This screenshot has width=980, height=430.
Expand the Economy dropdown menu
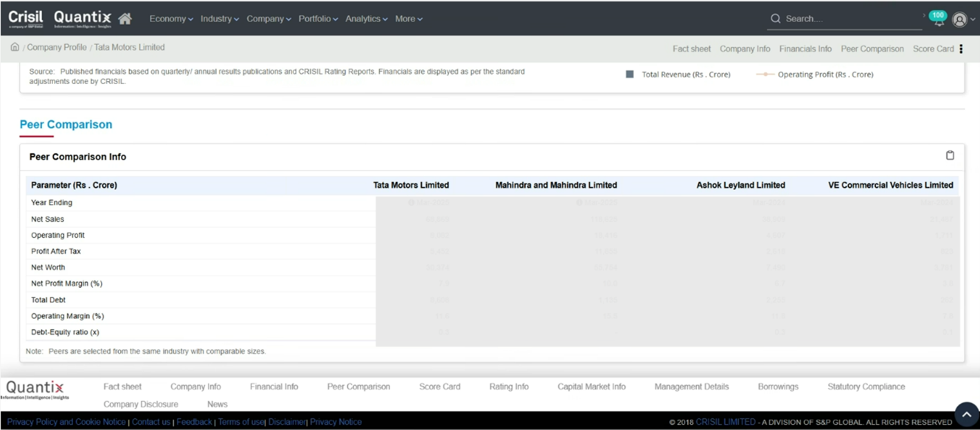pos(171,19)
